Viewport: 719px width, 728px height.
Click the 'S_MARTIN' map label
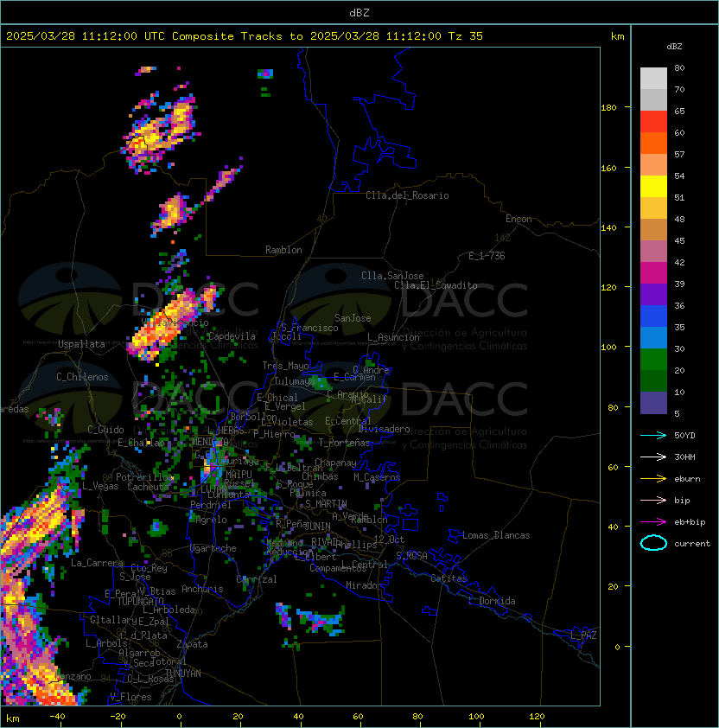pyautogui.click(x=326, y=504)
